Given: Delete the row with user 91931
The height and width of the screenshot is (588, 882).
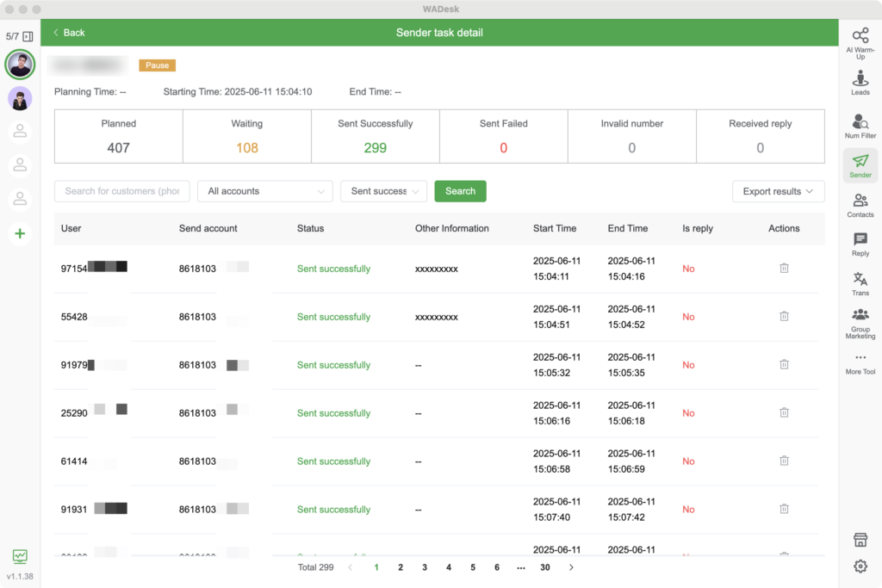Looking at the screenshot, I should pyautogui.click(x=784, y=510).
